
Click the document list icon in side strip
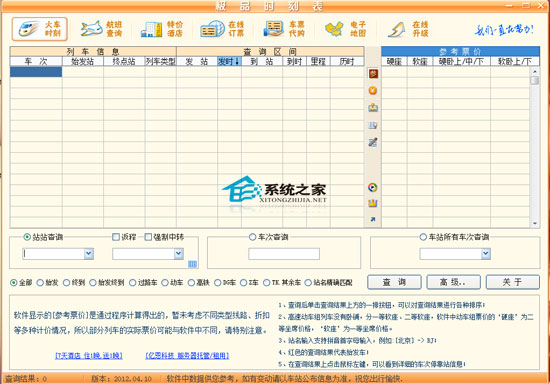click(x=373, y=125)
